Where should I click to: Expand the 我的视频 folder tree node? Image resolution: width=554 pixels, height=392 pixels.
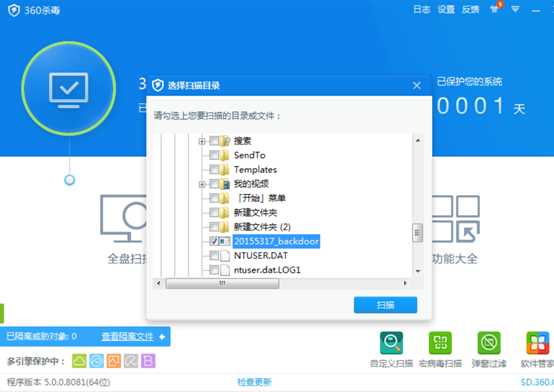pyautogui.click(x=202, y=184)
